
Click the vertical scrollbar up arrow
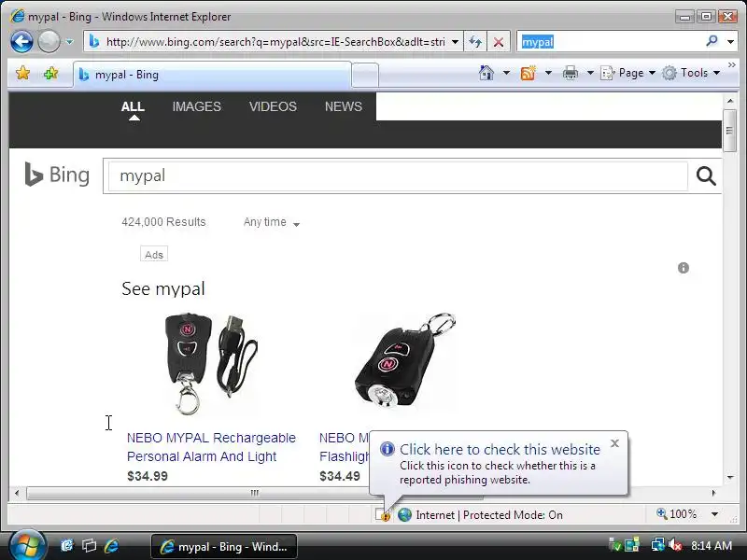point(730,101)
